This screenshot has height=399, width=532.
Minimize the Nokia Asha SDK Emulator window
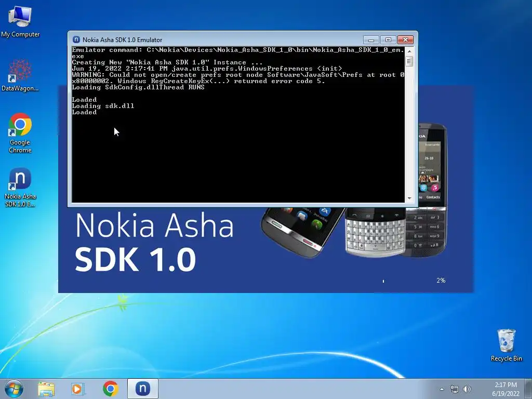tap(371, 40)
